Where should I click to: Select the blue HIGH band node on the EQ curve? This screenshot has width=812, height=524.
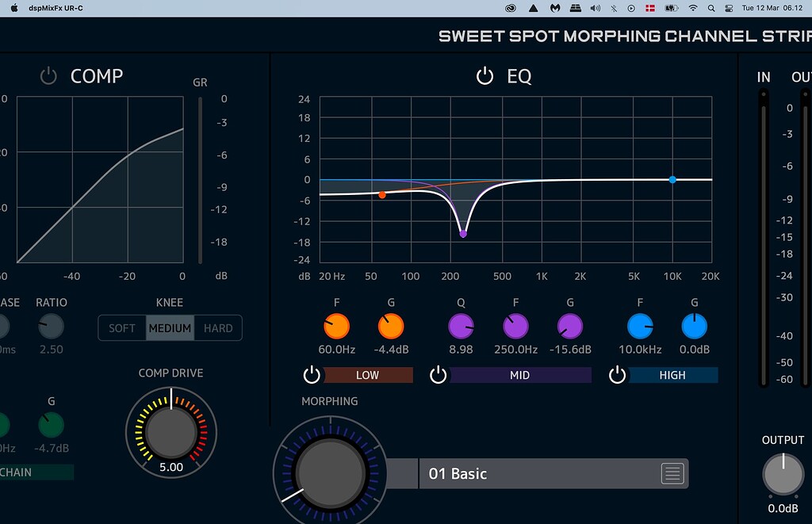(672, 180)
